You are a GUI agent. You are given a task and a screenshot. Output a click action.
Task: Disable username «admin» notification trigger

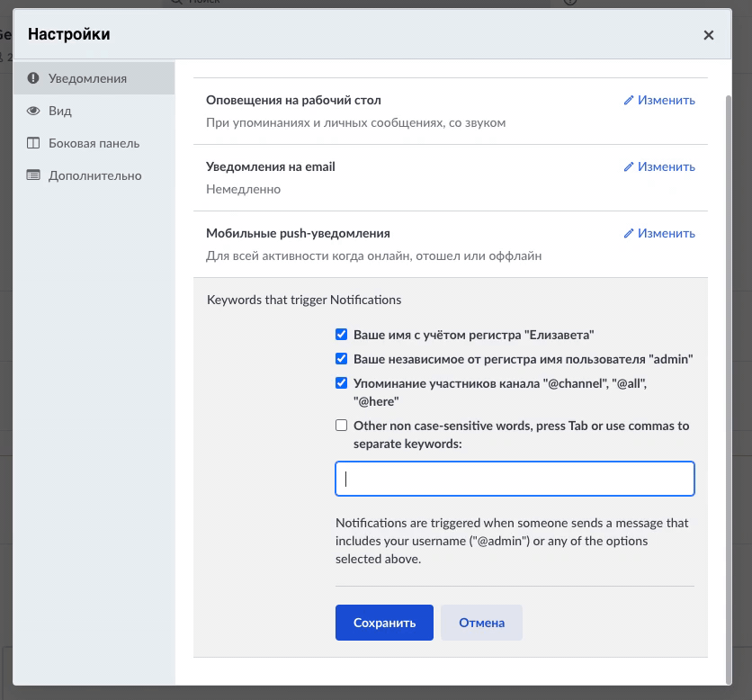pyautogui.click(x=341, y=358)
